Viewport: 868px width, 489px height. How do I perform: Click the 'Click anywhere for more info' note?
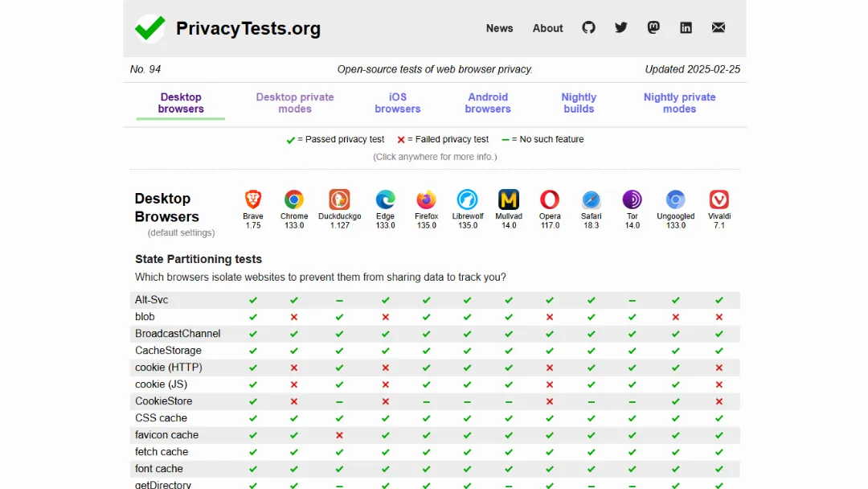pyautogui.click(x=435, y=157)
